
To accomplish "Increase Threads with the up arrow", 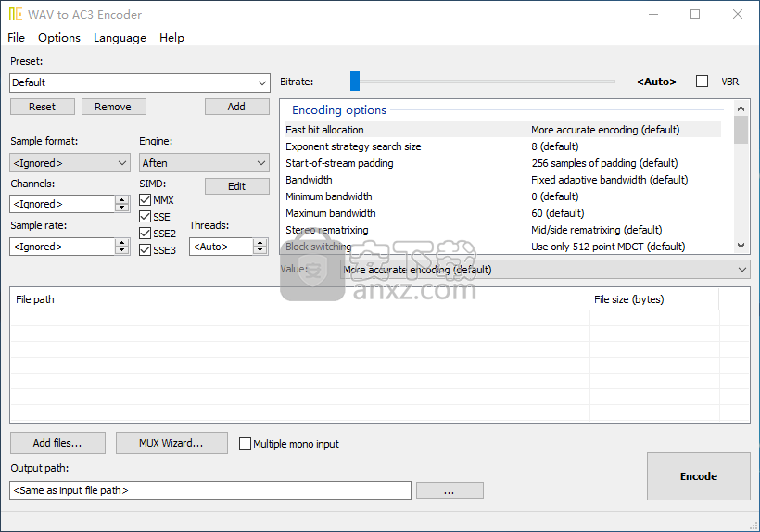I will point(260,242).
